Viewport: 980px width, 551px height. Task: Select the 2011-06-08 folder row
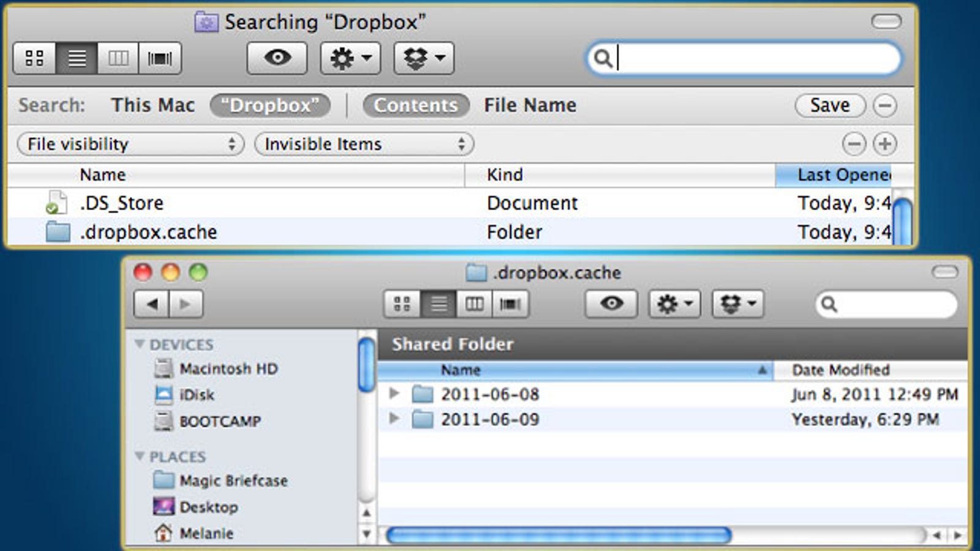tap(673, 394)
